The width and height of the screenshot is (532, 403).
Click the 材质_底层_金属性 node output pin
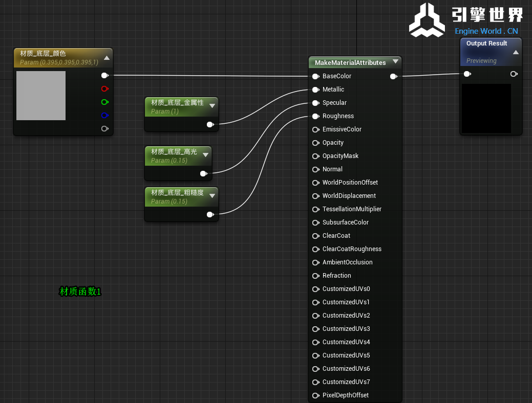210,124
